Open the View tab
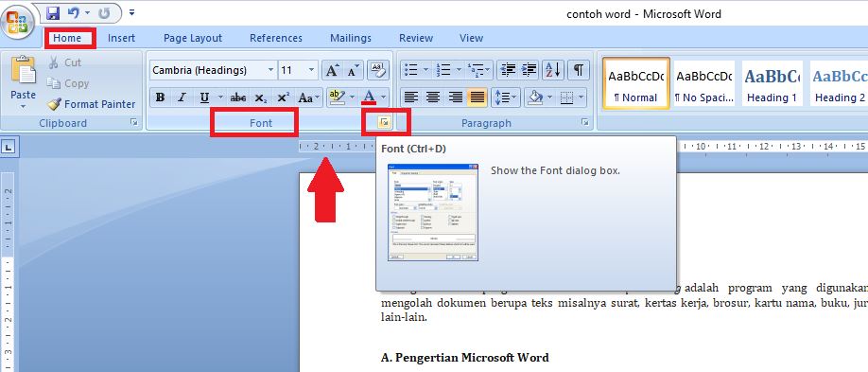Screen dimensions: 868x372 471,38
